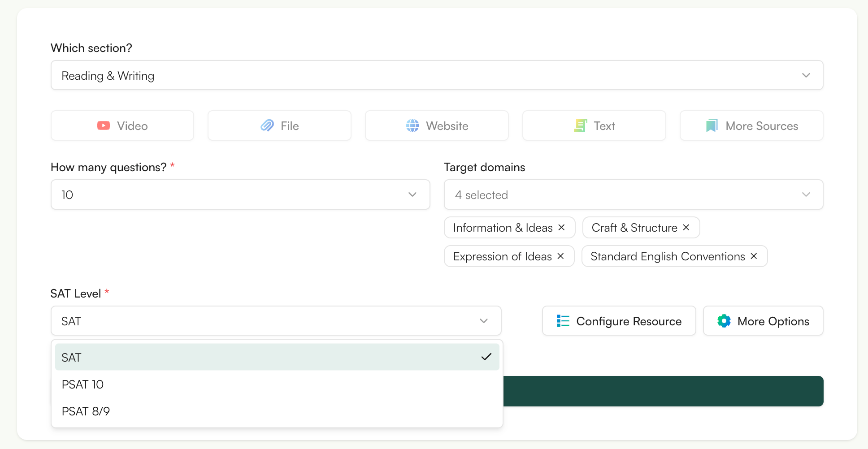
Task: Click the Target domains label
Action: click(x=484, y=167)
